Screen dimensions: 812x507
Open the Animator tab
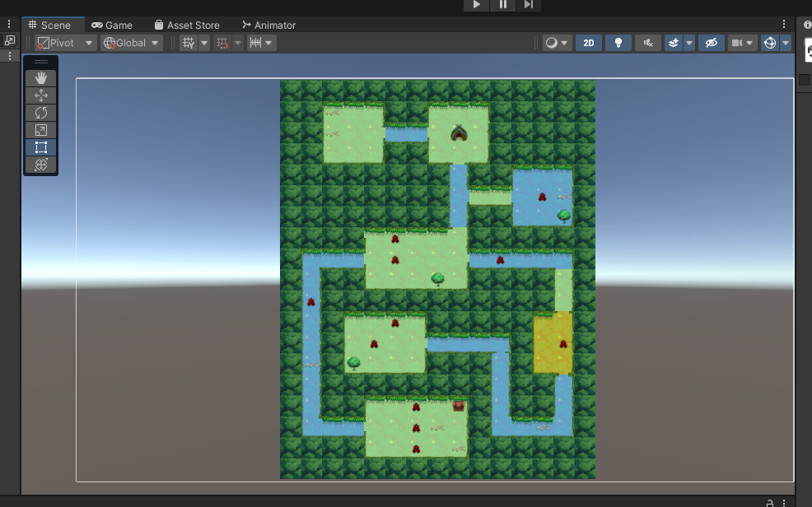pos(268,25)
